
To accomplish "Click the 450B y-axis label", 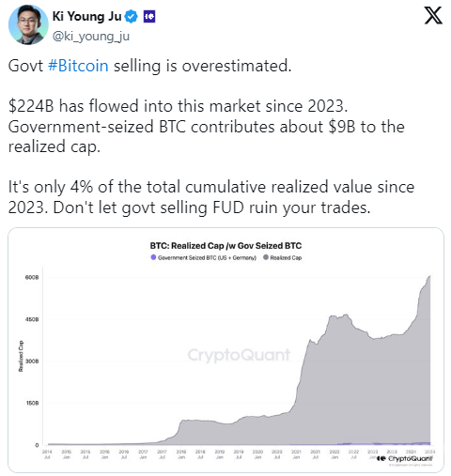I will click(x=32, y=319).
